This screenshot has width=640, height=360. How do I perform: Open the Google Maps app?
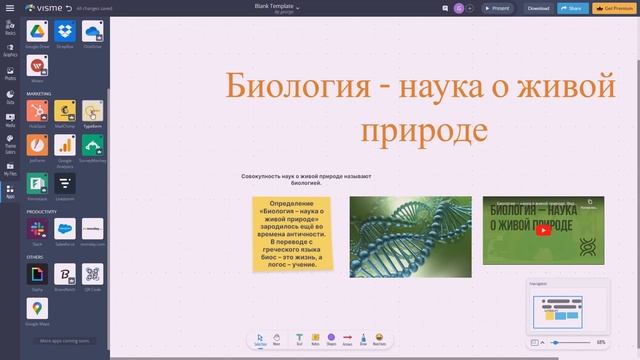[37, 308]
